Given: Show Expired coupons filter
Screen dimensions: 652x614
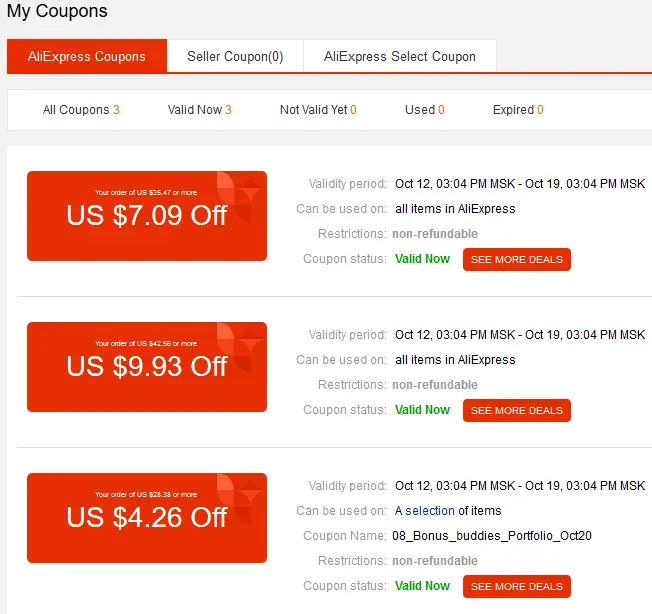Looking at the screenshot, I should (518, 110).
